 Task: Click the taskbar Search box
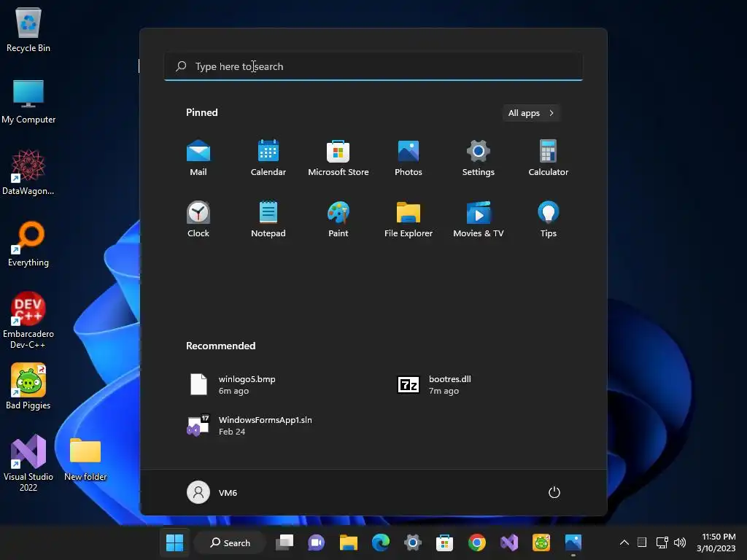230,542
